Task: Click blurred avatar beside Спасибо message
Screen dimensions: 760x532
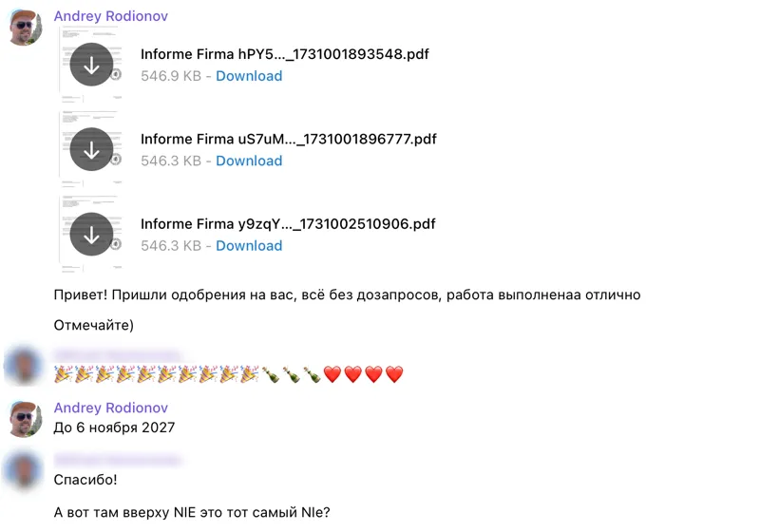Action: (x=23, y=471)
